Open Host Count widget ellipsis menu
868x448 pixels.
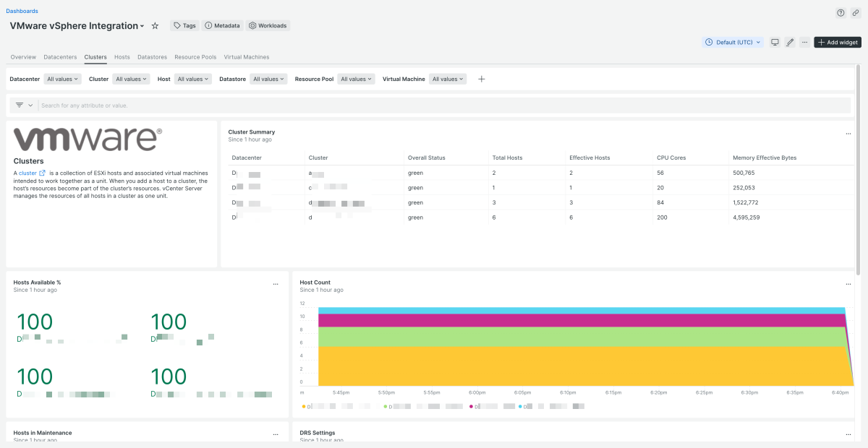coord(848,284)
